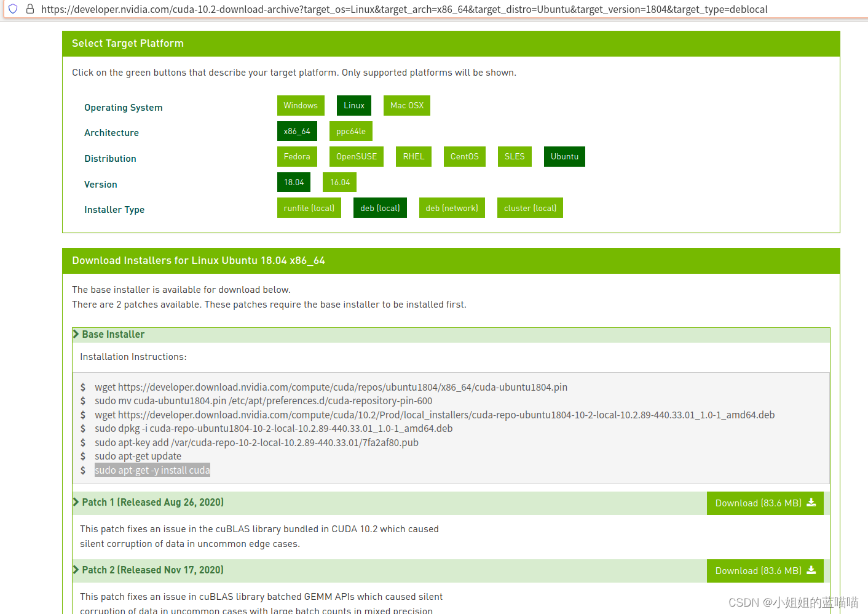Select RHEL distribution

pos(414,156)
